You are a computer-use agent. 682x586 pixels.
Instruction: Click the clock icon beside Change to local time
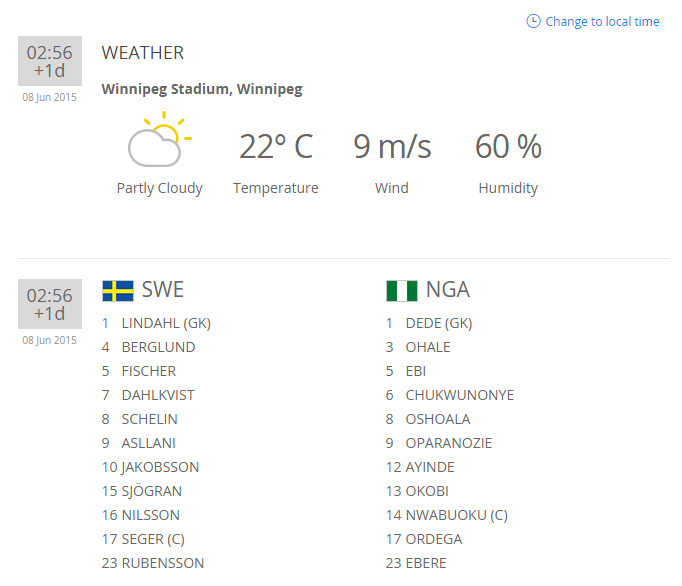point(533,21)
